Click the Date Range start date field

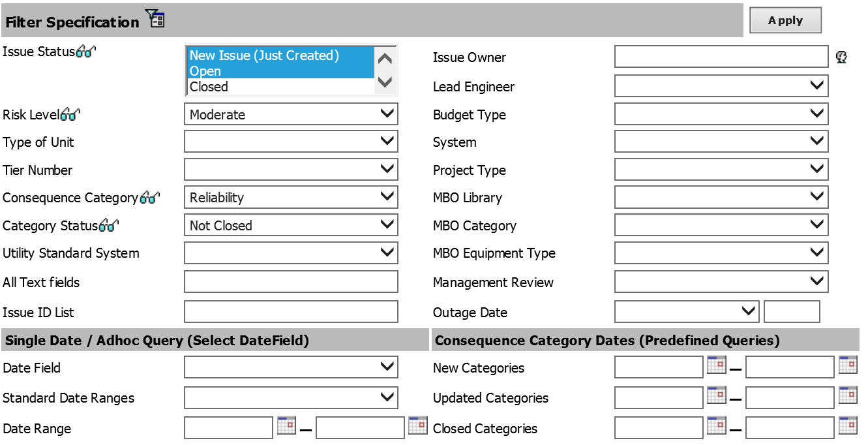228,428
